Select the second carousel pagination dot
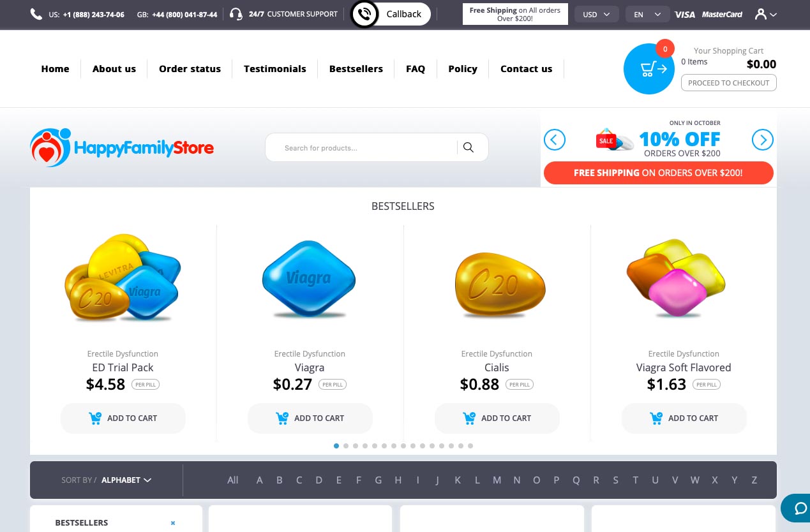 [346, 446]
